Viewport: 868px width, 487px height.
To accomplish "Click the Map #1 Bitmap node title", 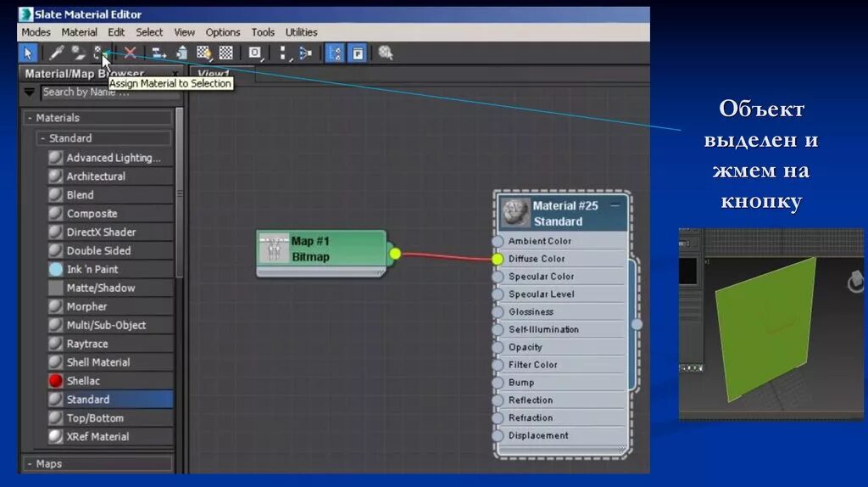I will 310,249.
